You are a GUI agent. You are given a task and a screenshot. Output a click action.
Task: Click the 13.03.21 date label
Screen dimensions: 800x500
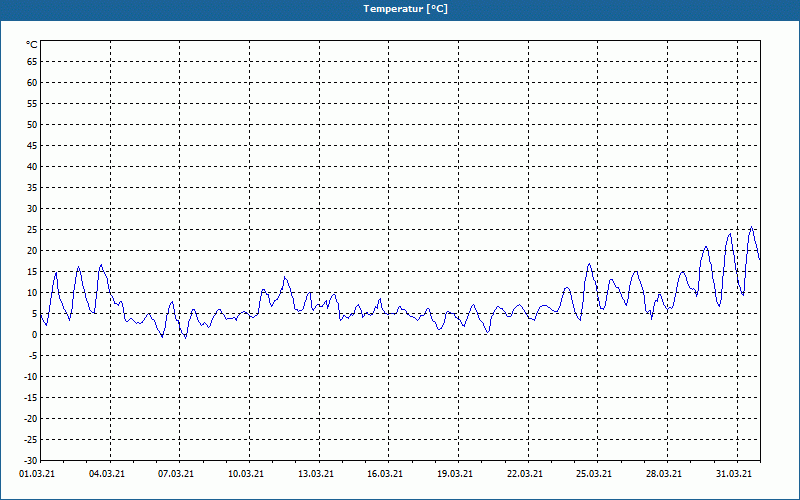point(316,474)
